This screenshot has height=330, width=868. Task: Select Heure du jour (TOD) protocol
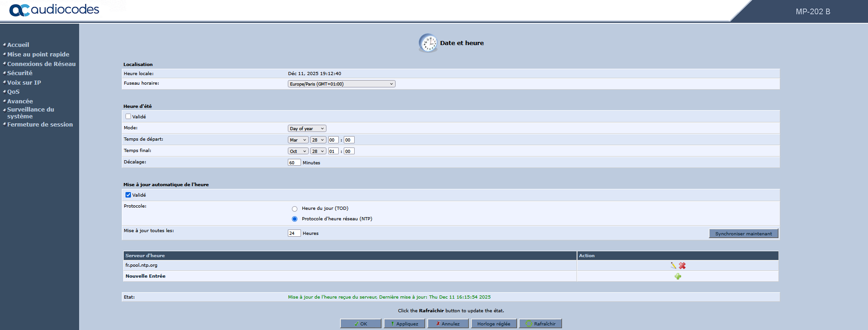[295, 209]
